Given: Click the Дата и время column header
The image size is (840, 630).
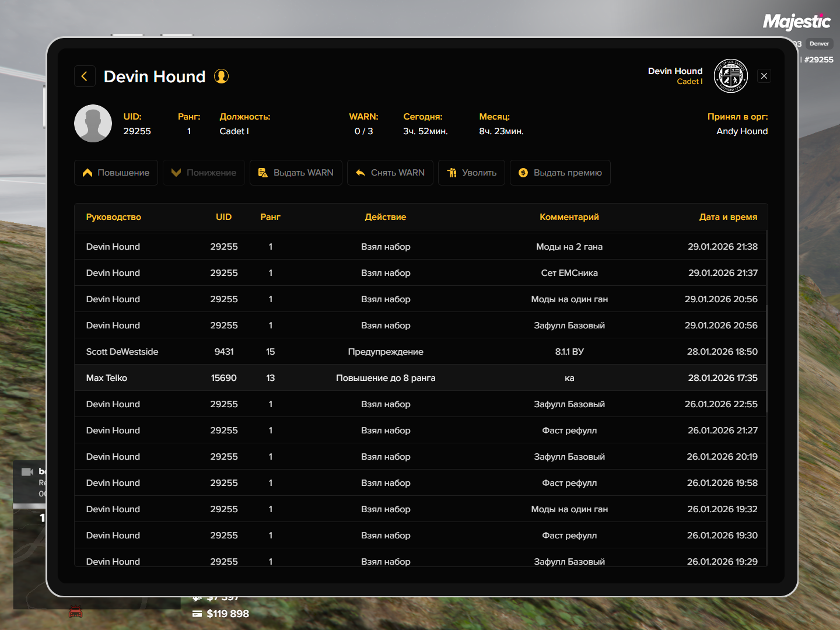Looking at the screenshot, I should [x=728, y=217].
